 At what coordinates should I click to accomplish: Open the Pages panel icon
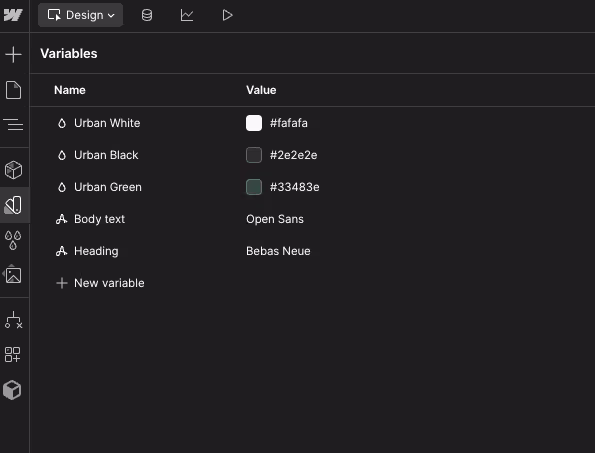(13, 90)
